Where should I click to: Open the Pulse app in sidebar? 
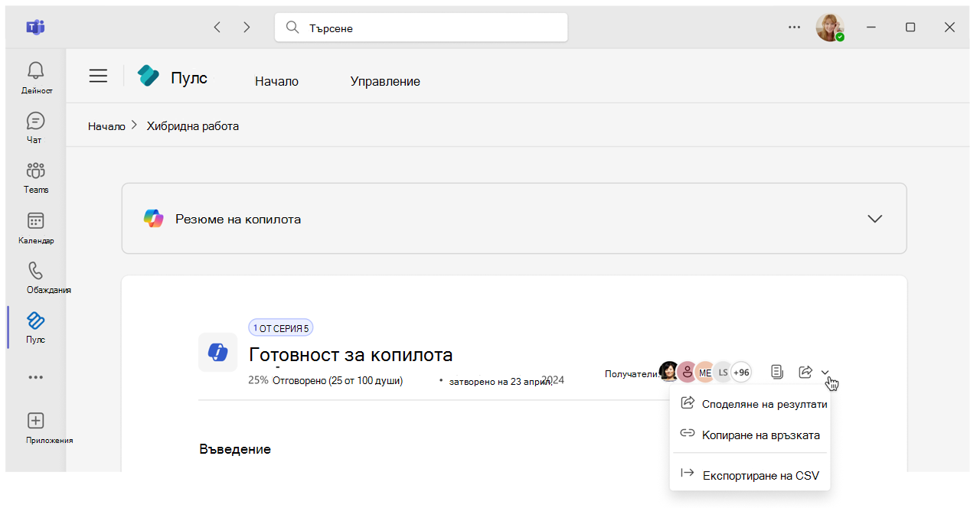coord(35,321)
